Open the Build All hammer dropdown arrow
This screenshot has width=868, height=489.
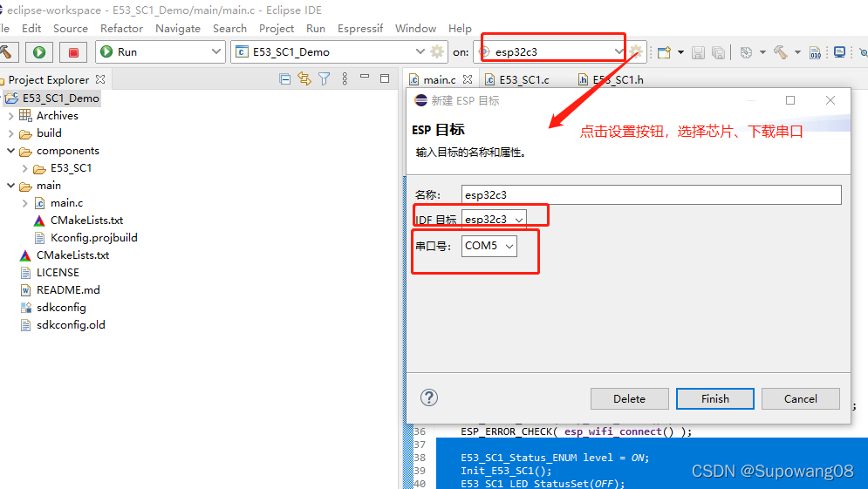click(797, 52)
